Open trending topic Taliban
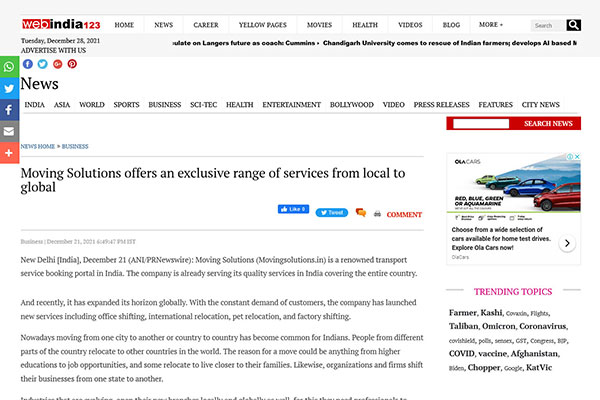 click(463, 326)
